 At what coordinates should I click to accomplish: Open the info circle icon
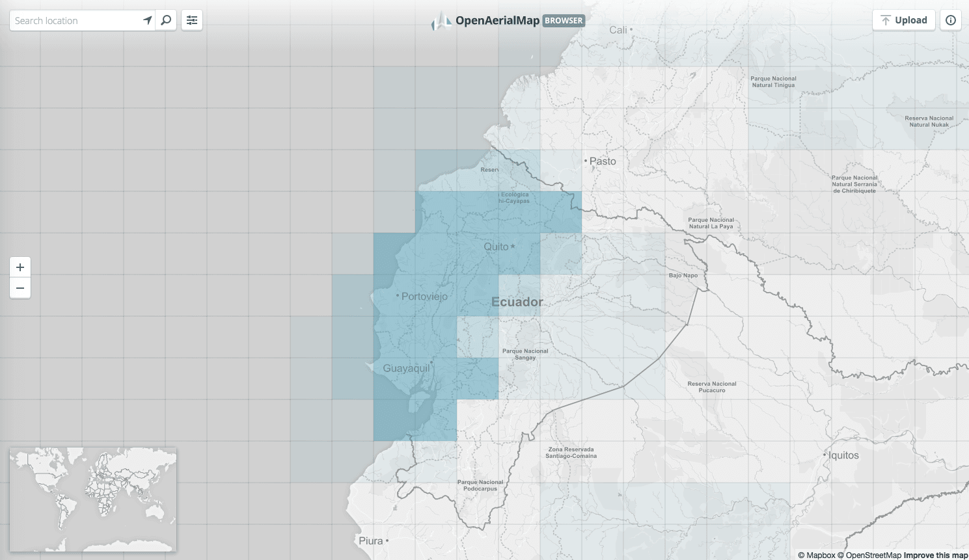pos(951,20)
